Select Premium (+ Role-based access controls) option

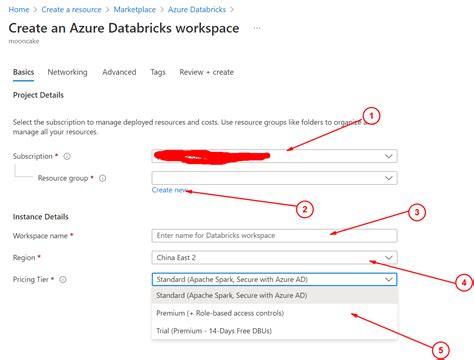(274, 313)
